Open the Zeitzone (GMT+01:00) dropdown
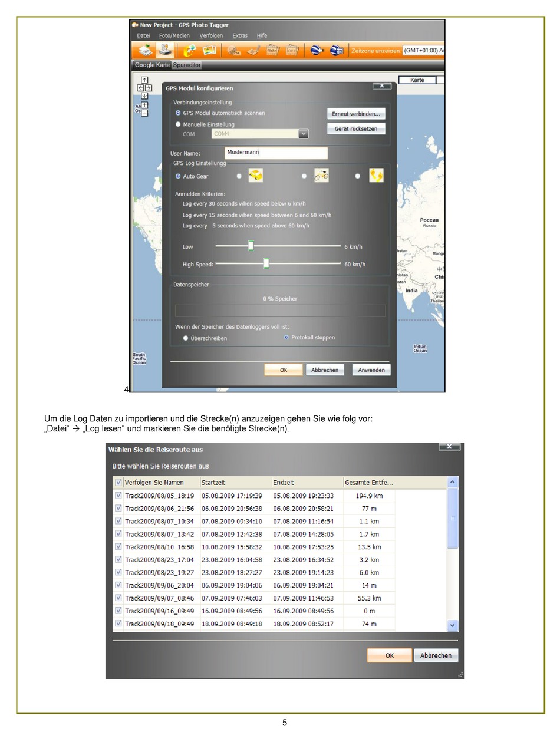The image size is (560, 729). point(424,51)
